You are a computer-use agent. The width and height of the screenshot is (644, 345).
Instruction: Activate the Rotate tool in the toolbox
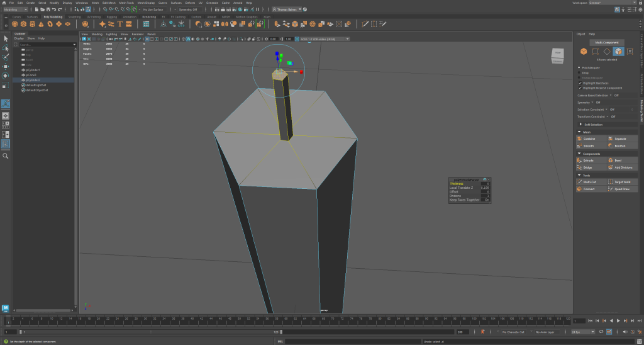pos(6,76)
